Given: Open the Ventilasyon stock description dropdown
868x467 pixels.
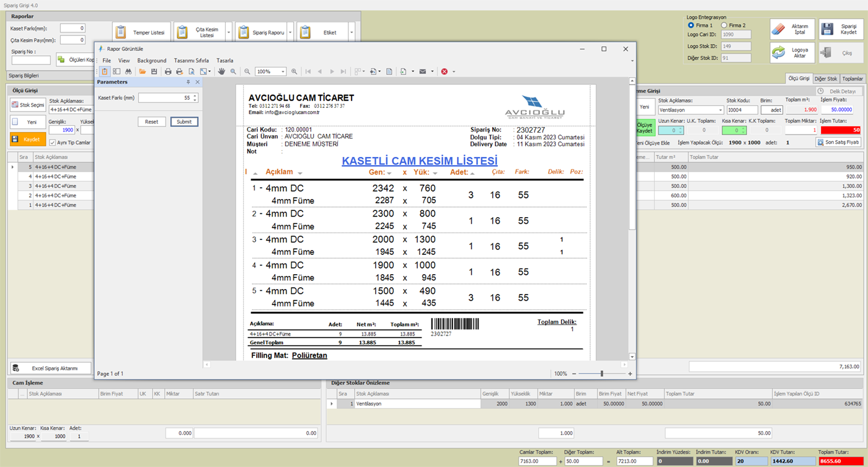Looking at the screenshot, I should tap(720, 110).
